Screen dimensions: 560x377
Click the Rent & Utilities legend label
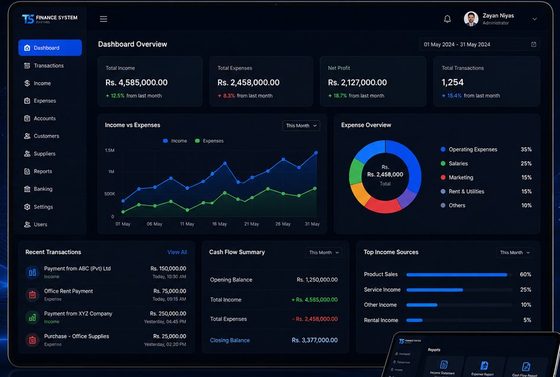coord(466,191)
